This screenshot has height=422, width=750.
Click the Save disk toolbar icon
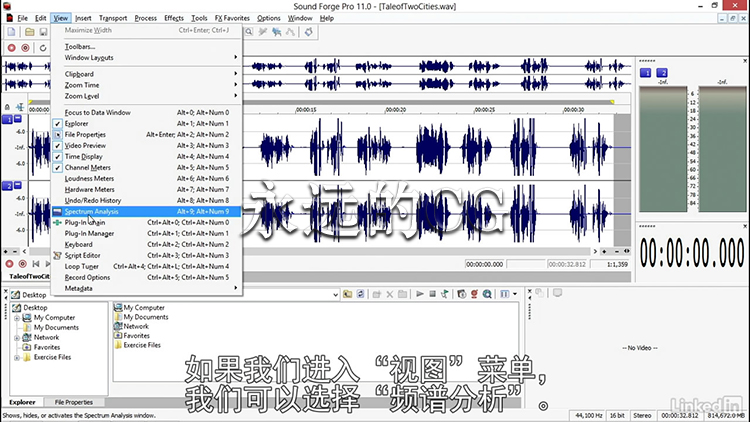tap(43, 32)
